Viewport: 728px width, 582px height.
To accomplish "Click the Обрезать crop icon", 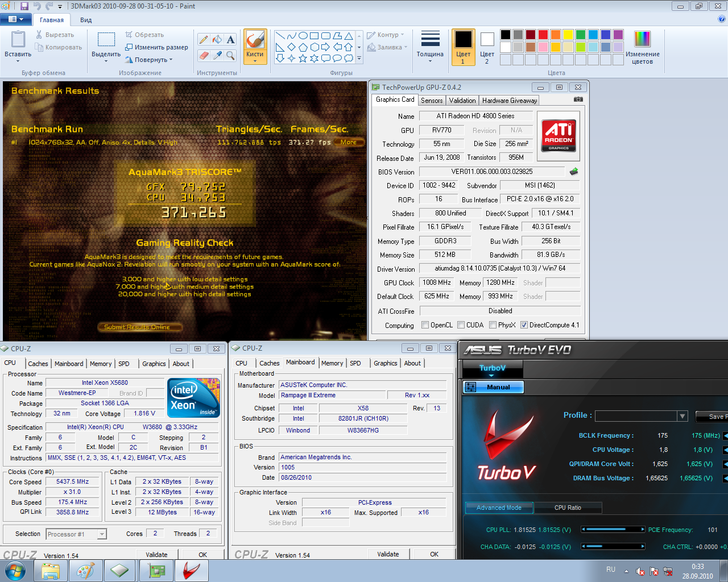I will [129, 35].
